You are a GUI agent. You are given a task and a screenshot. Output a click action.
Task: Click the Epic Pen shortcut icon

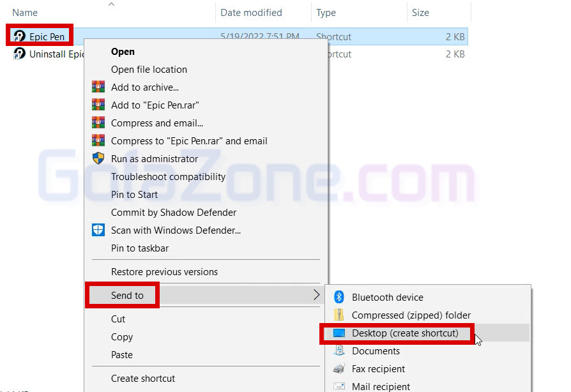click(19, 36)
